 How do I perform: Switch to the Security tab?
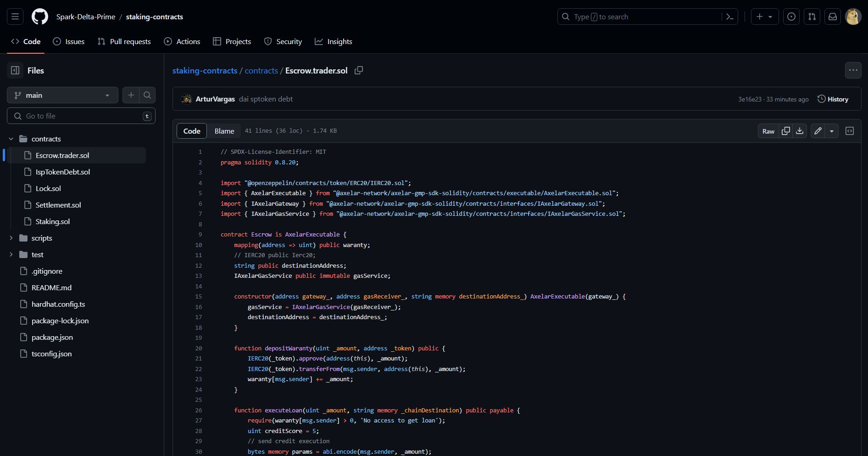tap(283, 41)
